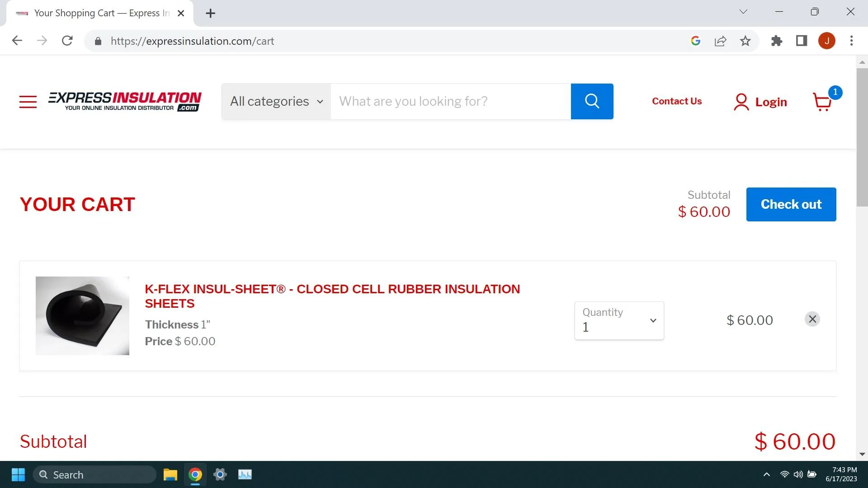Show hidden system tray icons
868x488 pixels.
pos(766,474)
